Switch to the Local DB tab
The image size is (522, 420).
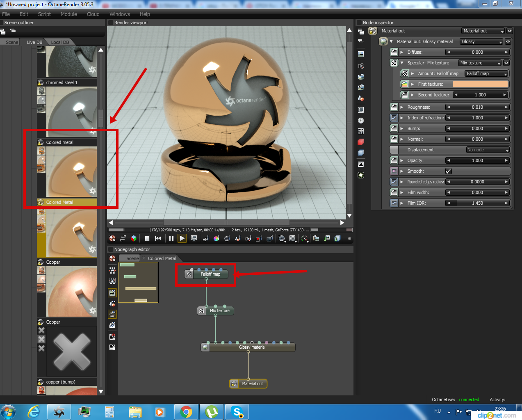(x=60, y=42)
